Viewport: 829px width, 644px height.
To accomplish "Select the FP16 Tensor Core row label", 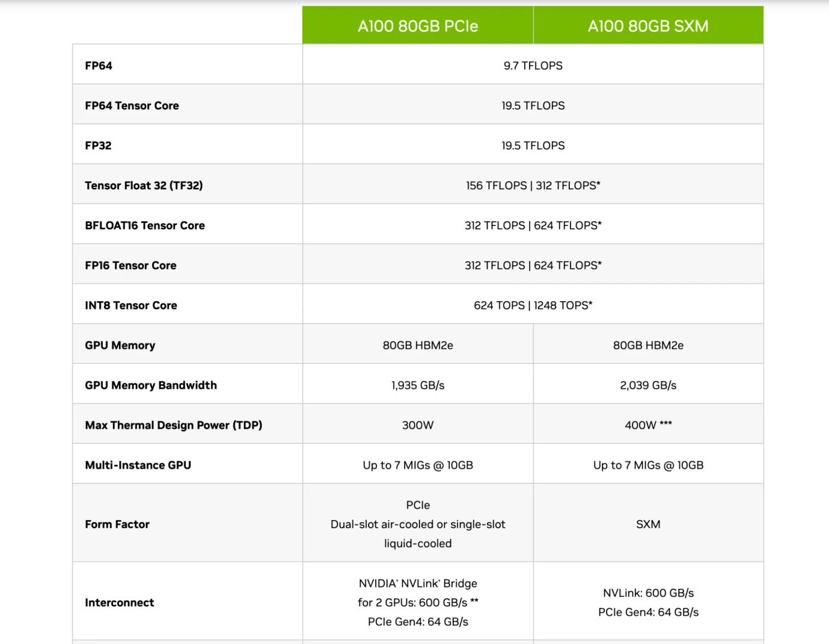I will [130, 265].
